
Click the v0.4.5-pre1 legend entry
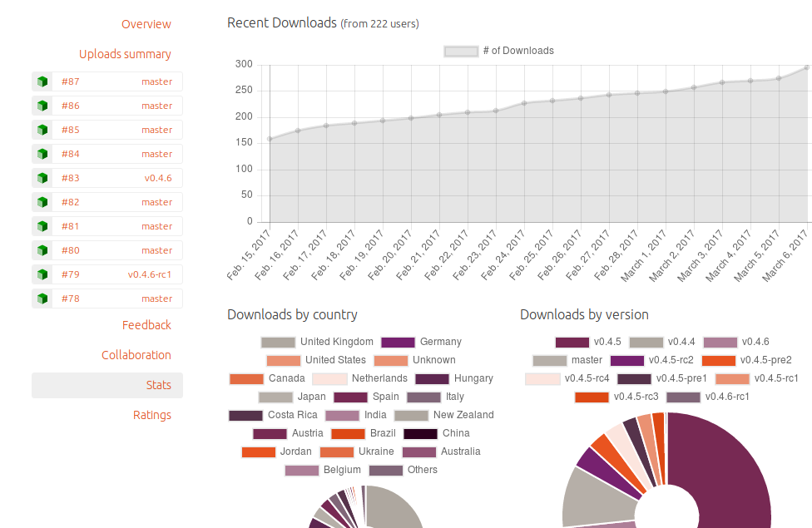(661, 378)
